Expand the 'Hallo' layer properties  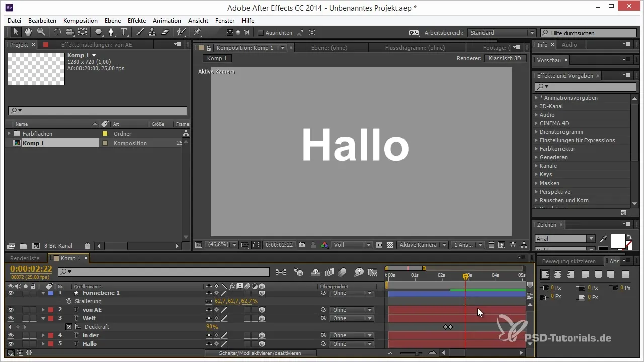(43, 344)
